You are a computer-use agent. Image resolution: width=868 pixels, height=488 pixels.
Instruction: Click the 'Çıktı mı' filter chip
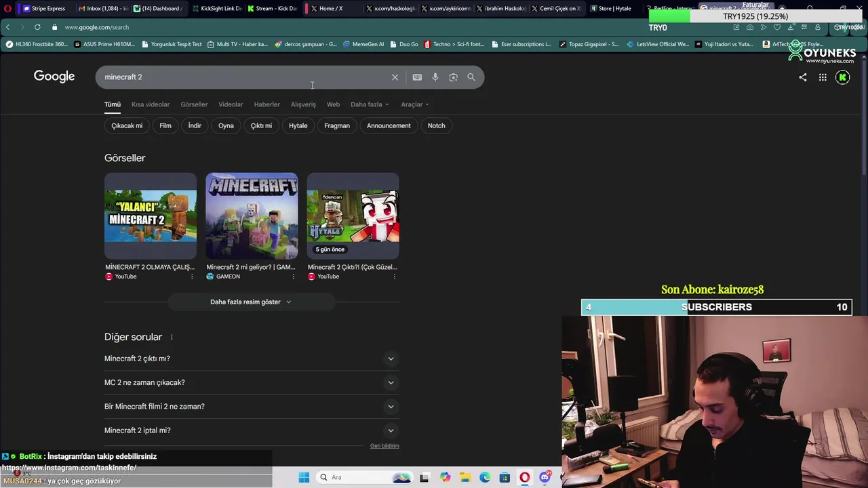point(261,125)
